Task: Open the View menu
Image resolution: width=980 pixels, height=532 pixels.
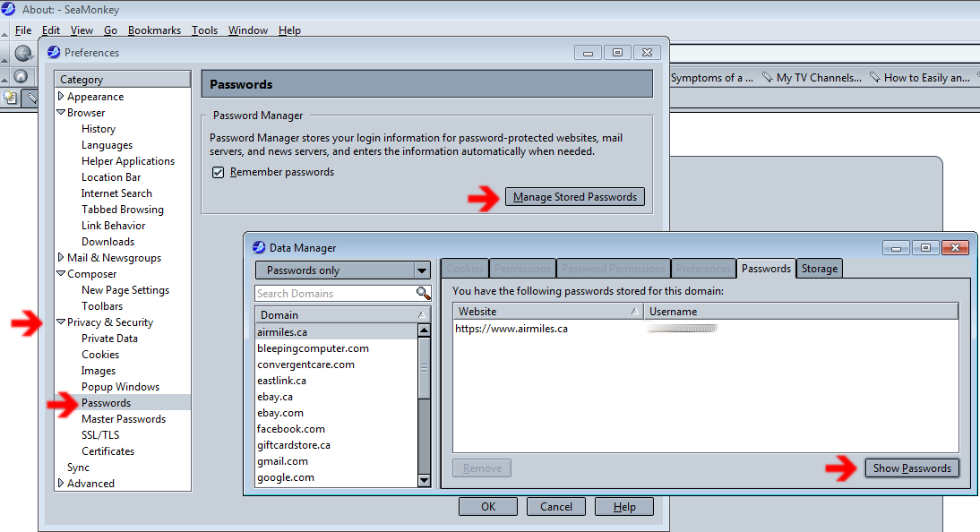Action: click(x=82, y=30)
